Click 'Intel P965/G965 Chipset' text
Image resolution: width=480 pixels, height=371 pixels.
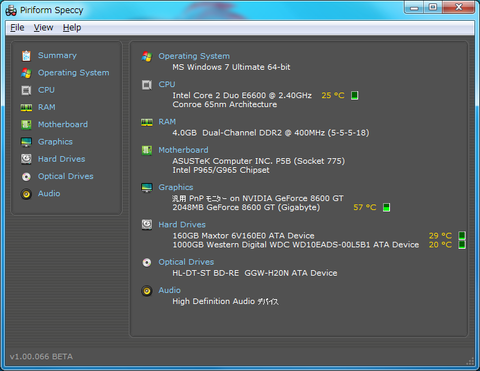(221, 170)
